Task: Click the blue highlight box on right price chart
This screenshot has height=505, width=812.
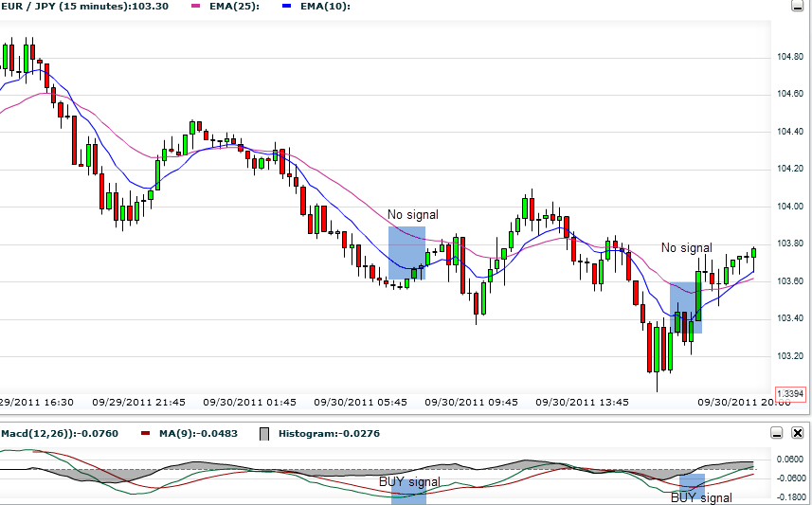Action: [x=686, y=307]
